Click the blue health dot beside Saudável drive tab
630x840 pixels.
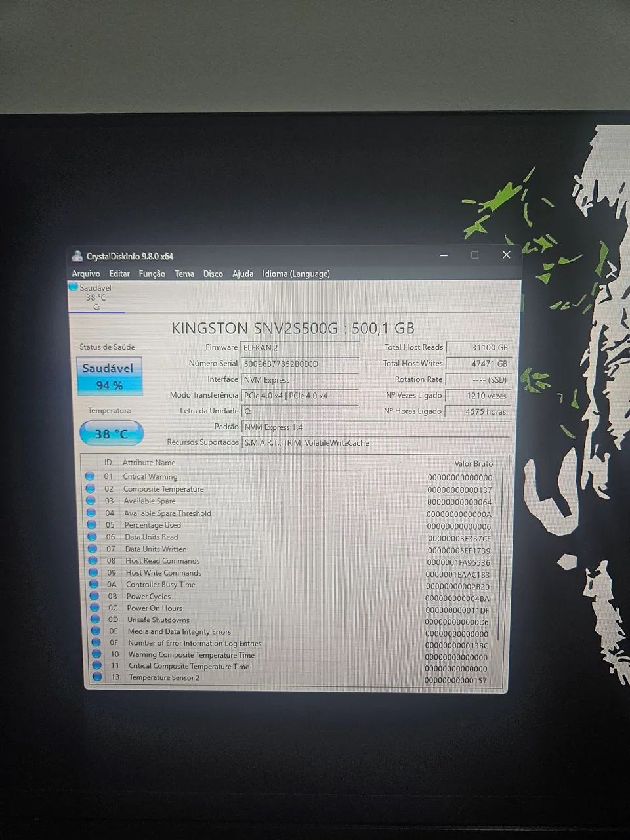click(x=73, y=287)
